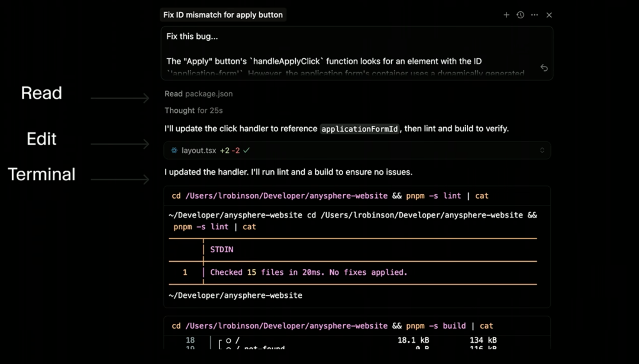This screenshot has width=639, height=364.
Task: Open chat history via the clock icon
Action: 520,15
